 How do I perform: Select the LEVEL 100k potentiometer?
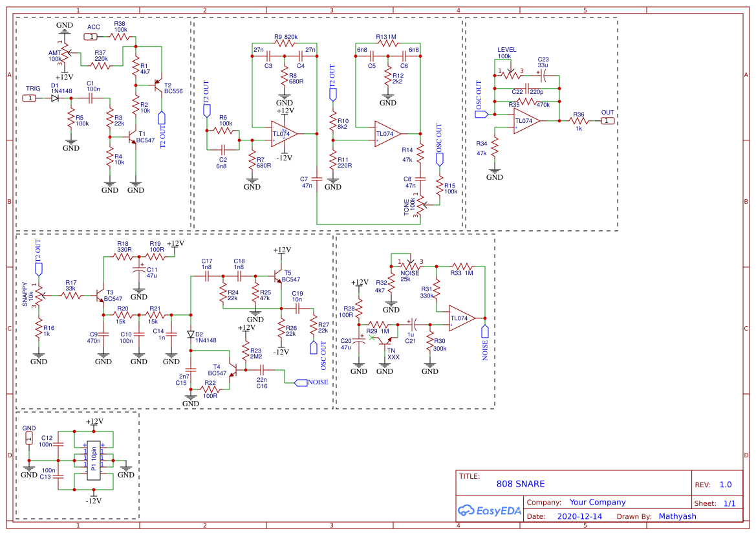pyautogui.click(x=509, y=72)
